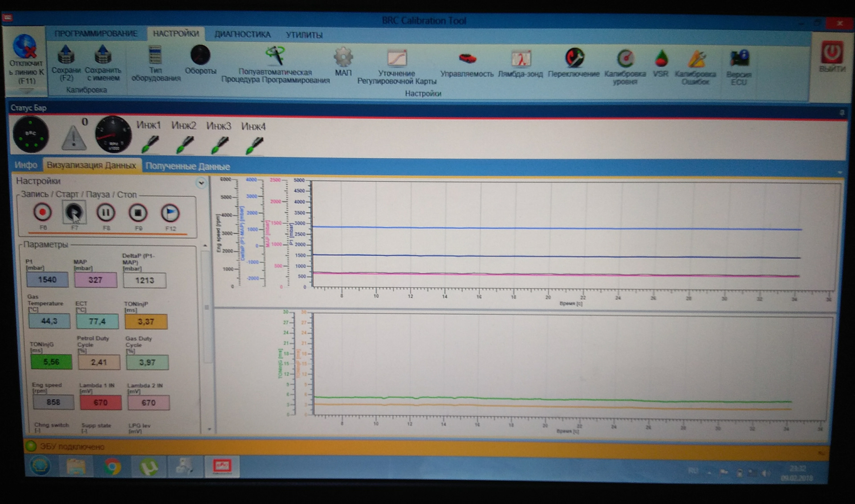Open the Полученные Данные tab
855x504 pixels.
[187, 167]
